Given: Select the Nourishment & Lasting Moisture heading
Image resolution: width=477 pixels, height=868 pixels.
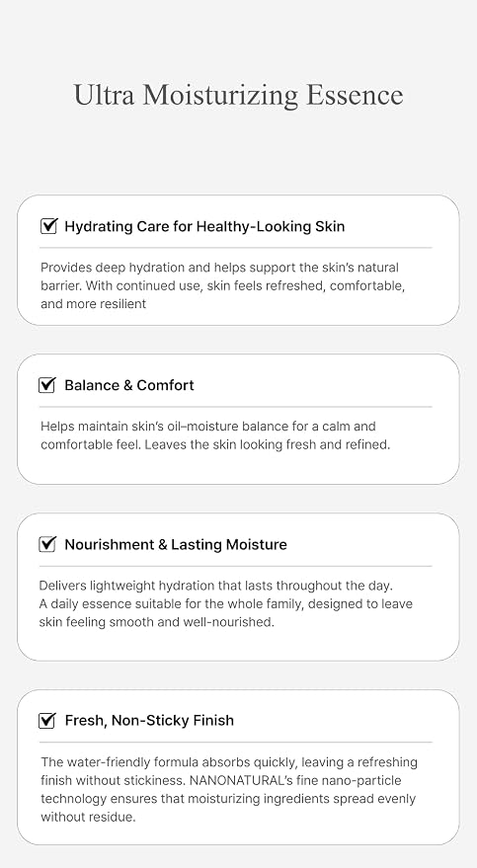Looking at the screenshot, I should click(x=176, y=545).
